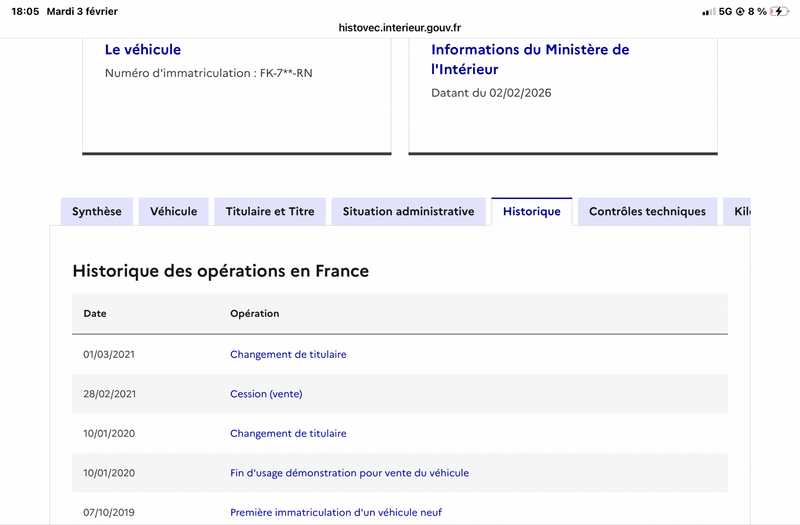Screen dimensions: 800x525
Task: Click the Date column header
Action: [95, 313]
